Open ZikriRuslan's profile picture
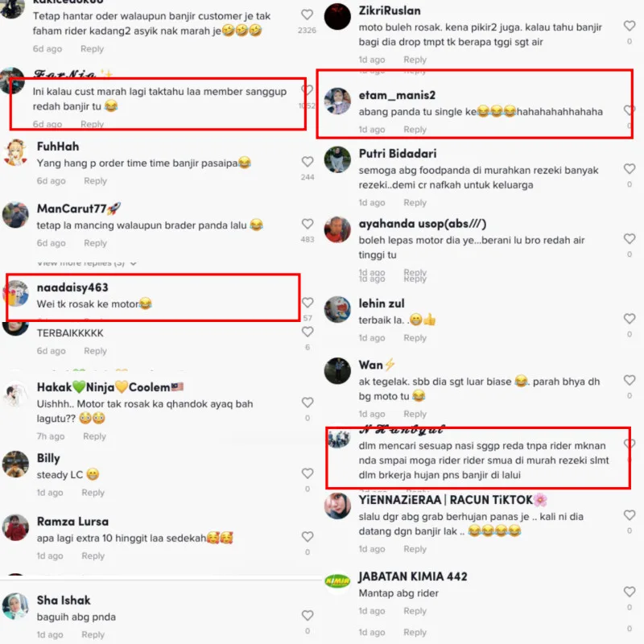This screenshot has width=644, height=644. [x=337, y=16]
